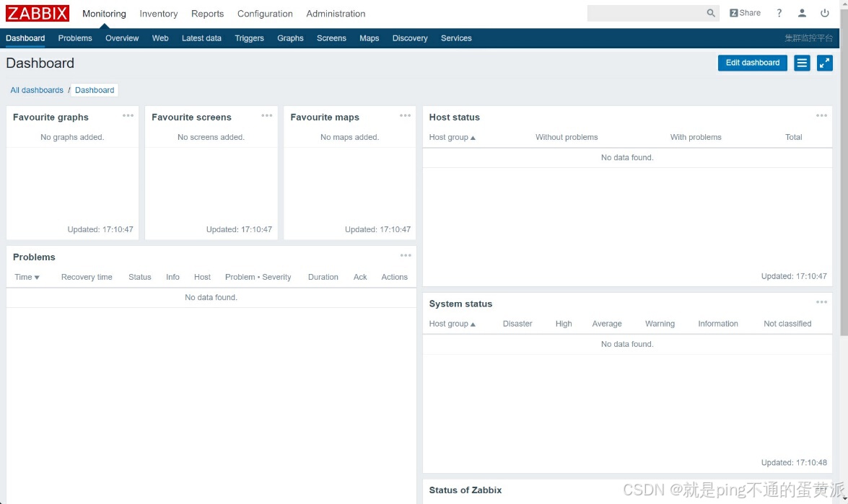Image resolution: width=848 pixels, height=504 pixels.
Task: Click the 'Disaster' severity column header
Action: point(517,324)
